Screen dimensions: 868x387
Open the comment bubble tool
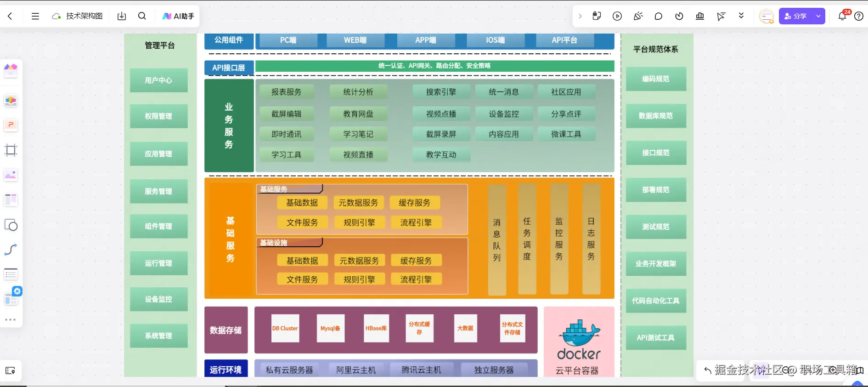tap(658, 16)
